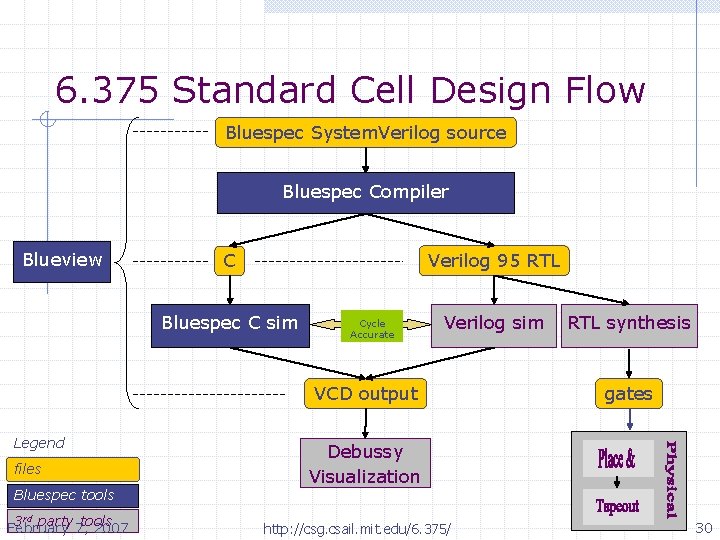
Task: Click the February 7, 2007 date text
Action: tap(68, 528)
